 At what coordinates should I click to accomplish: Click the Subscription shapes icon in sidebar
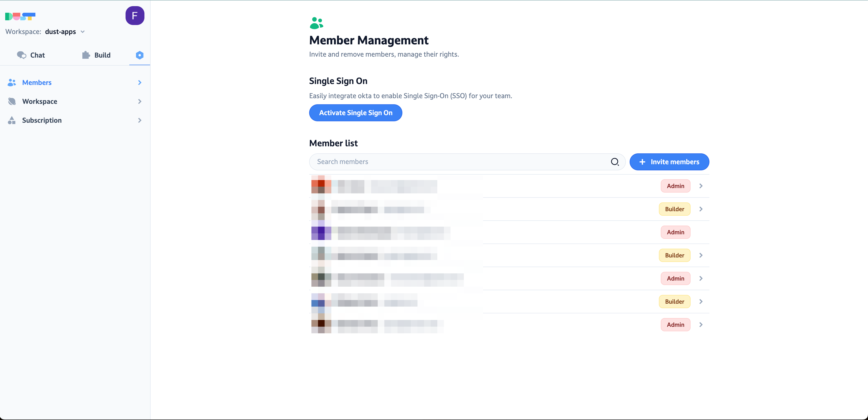[12, 120]
